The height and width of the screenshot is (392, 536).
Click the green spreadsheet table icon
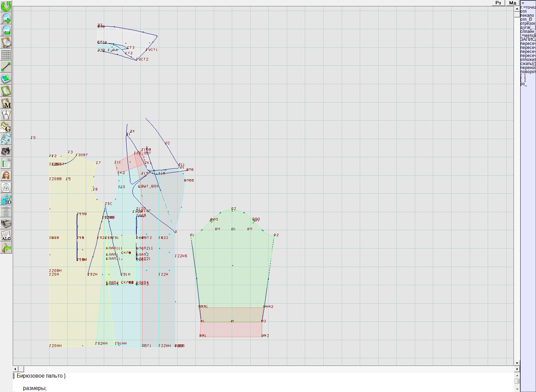click(6, 163)
